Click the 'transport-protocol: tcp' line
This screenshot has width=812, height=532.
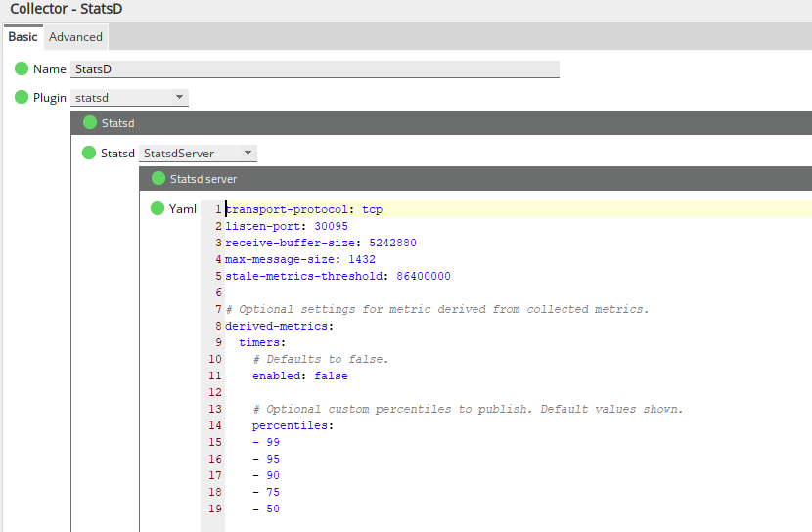point(304,209)
